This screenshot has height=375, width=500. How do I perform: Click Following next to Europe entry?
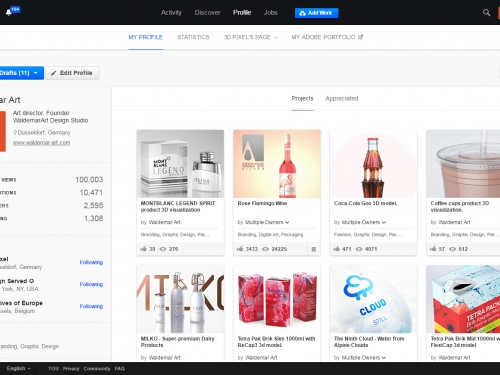91,306
